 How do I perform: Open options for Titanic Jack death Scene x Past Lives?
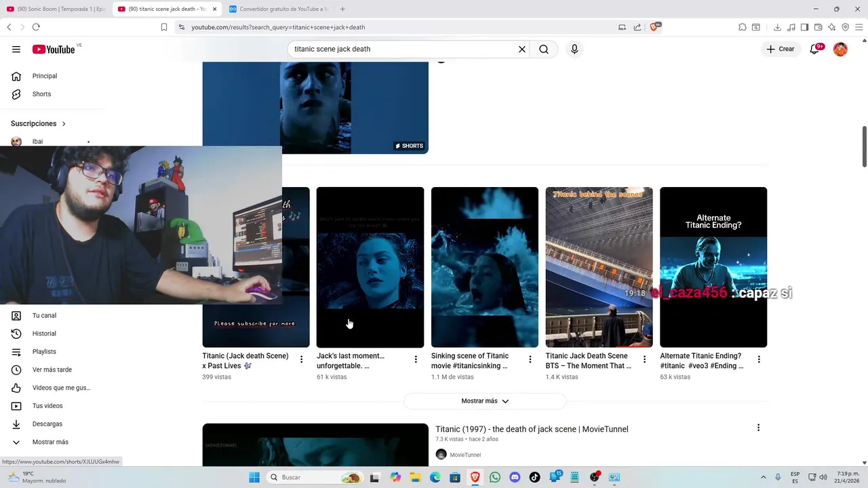[x=302, y=359]
